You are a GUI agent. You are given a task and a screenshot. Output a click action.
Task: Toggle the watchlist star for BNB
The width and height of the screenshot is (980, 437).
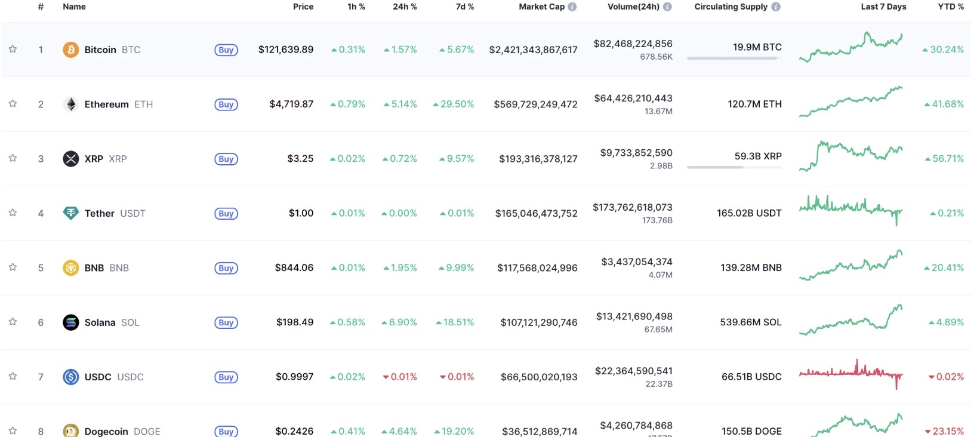pyautogui.click(x=13, y=267)
